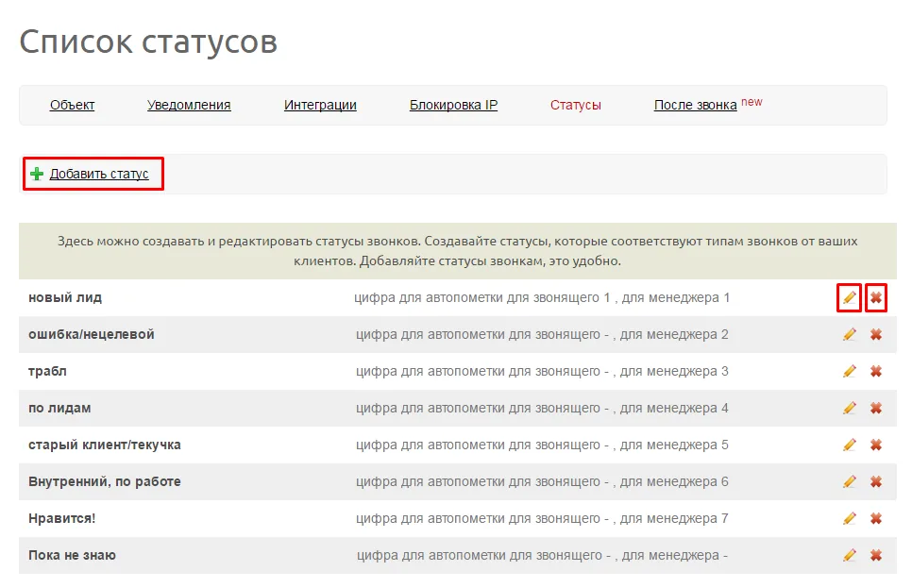Screen dimensions: 912x588
Task: Edit the "новый лид" status with the pencil icon
Action: (x=849, y=298)
